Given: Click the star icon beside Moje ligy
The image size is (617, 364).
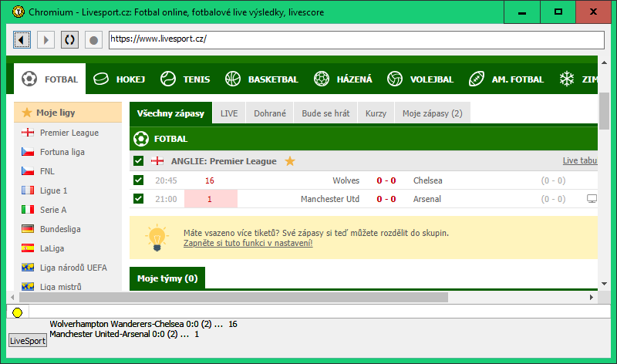Looking at the screenshot, I should pos(27,113).
